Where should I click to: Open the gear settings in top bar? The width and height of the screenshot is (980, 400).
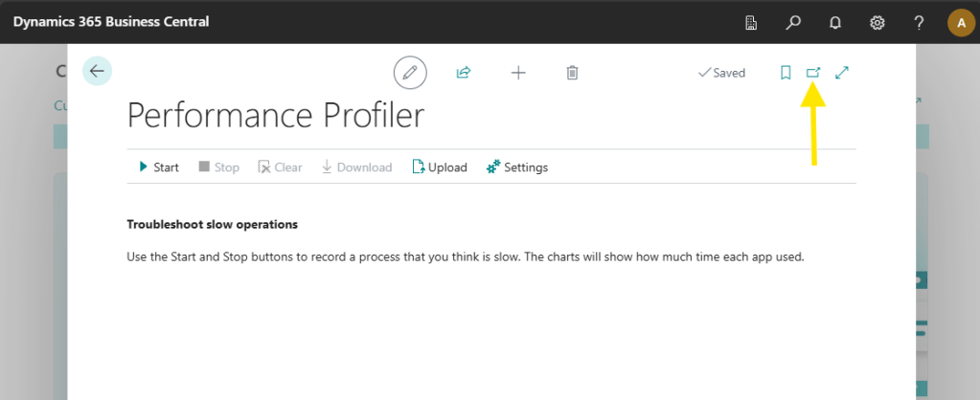[x=877, y=22]
